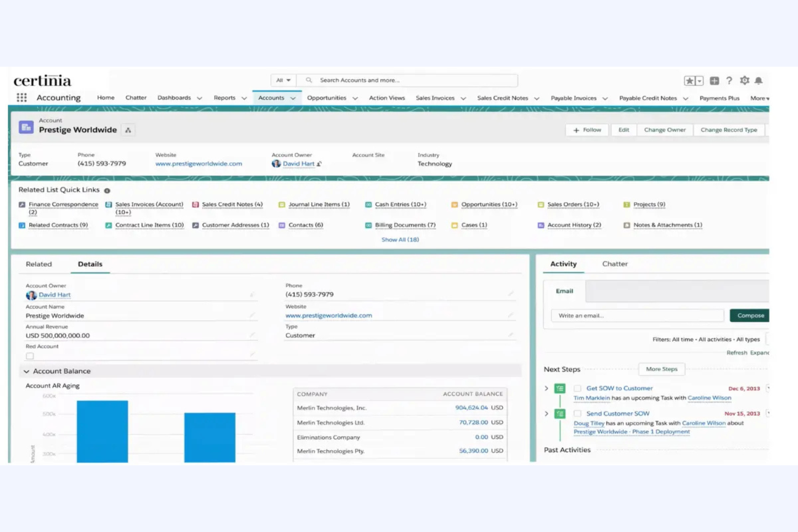Open the Sales Invoices nav dropdown chevron
The width and height of the screenshot is (798, 532).
pos(463,98)
